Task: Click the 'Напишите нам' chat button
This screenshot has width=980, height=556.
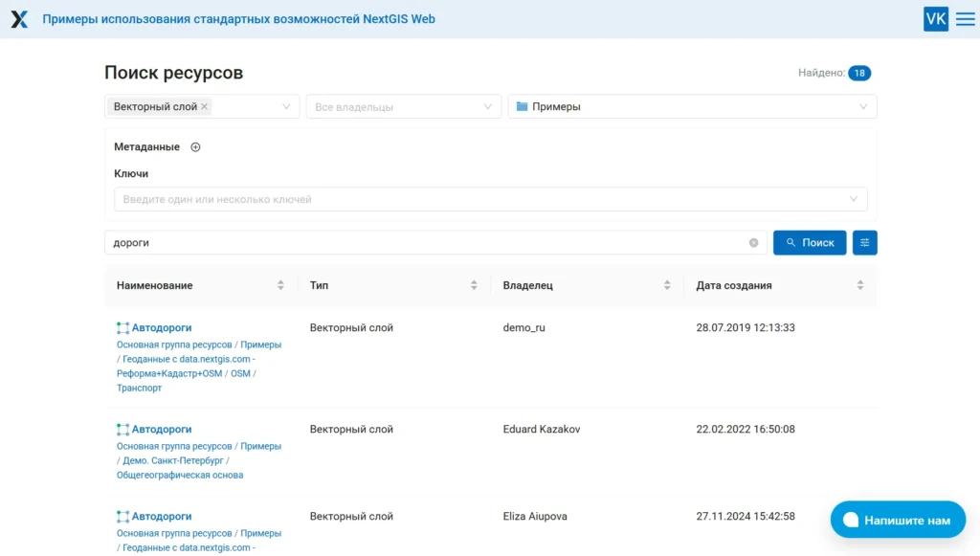Action: (x=898, y=520)
